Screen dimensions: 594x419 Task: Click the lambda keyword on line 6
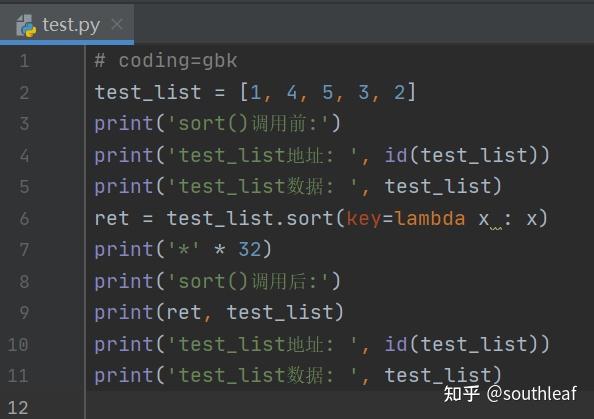coord(430,219)
